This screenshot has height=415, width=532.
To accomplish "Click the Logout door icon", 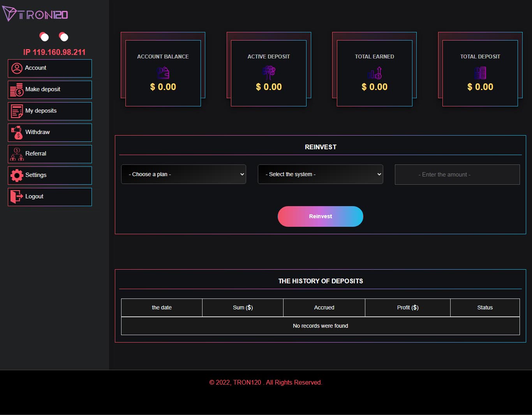I will pyautogui.click(x=17, y=197).
